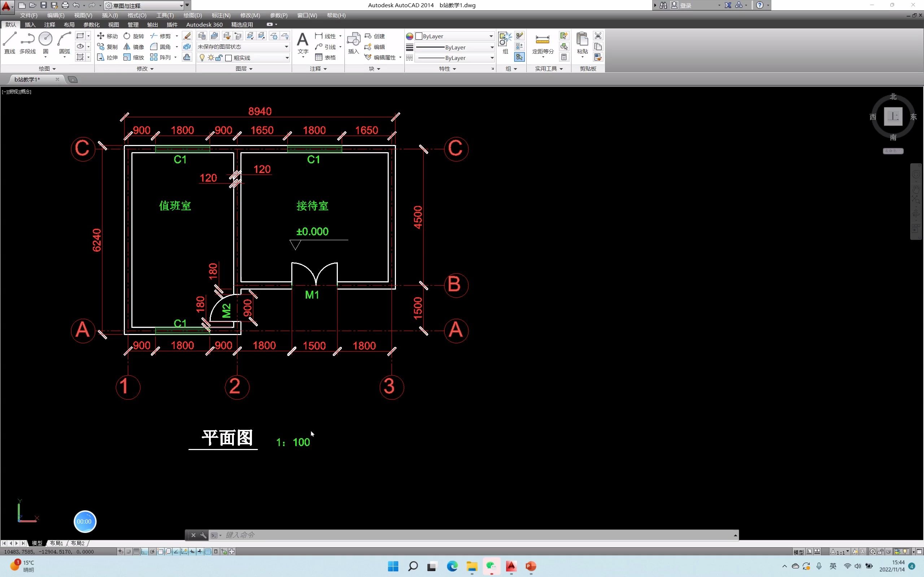This screenshot has height=577, width=924.
Task: Click the ByLayer color swatch
Action: point(419,36)
